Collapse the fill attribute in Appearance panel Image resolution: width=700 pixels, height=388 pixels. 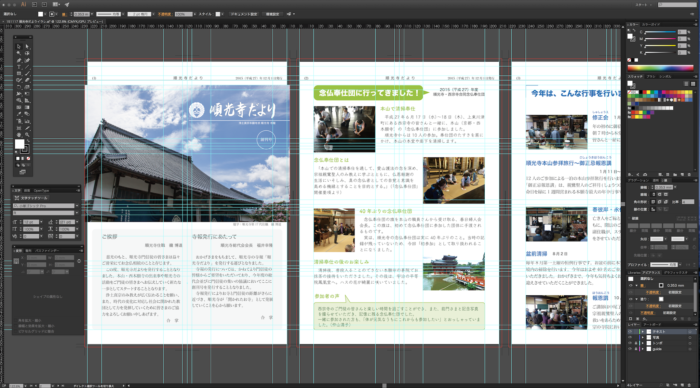click(636, 298)
